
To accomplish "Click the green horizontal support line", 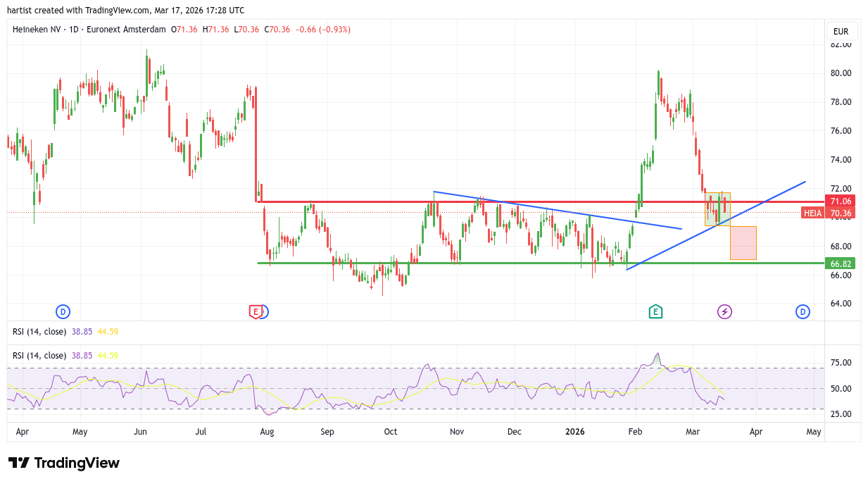I will click(x=493, y=263).
